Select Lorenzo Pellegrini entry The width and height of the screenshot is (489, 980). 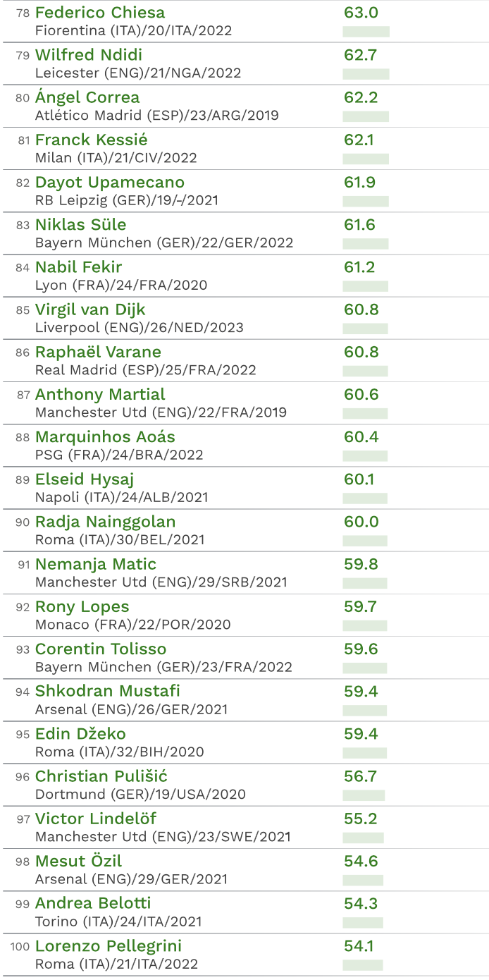109,945
